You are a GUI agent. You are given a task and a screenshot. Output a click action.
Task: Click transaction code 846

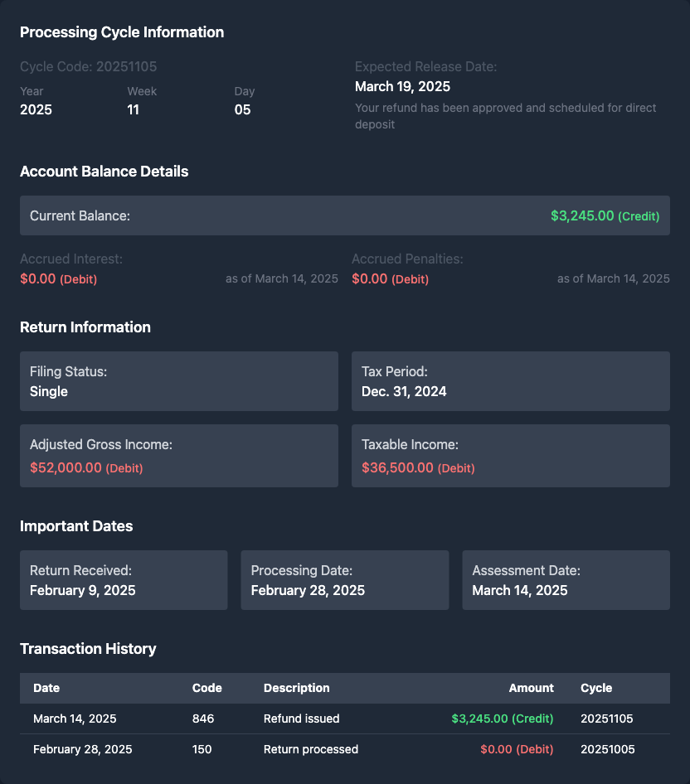[202, 719]
